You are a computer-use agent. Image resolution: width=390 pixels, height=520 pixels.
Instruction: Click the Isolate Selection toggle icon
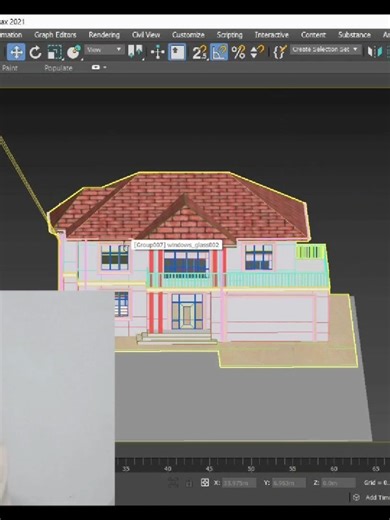click(x=173, y=482)
